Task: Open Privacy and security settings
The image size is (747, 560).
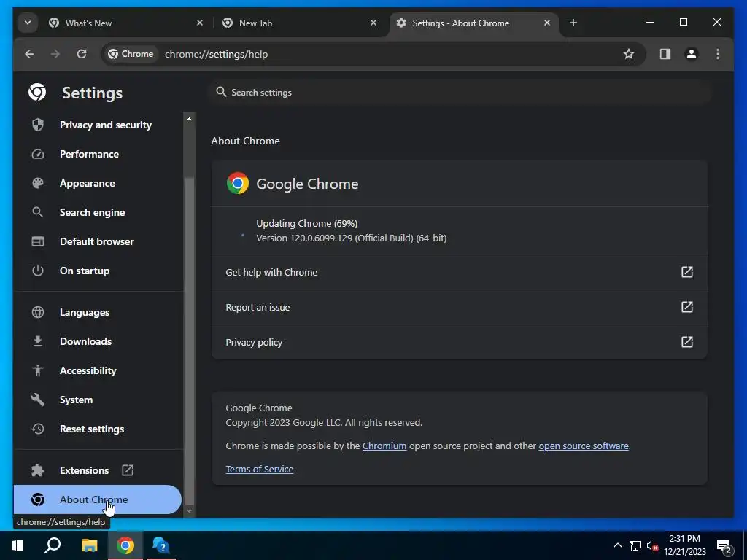Action: click(98, 125)
